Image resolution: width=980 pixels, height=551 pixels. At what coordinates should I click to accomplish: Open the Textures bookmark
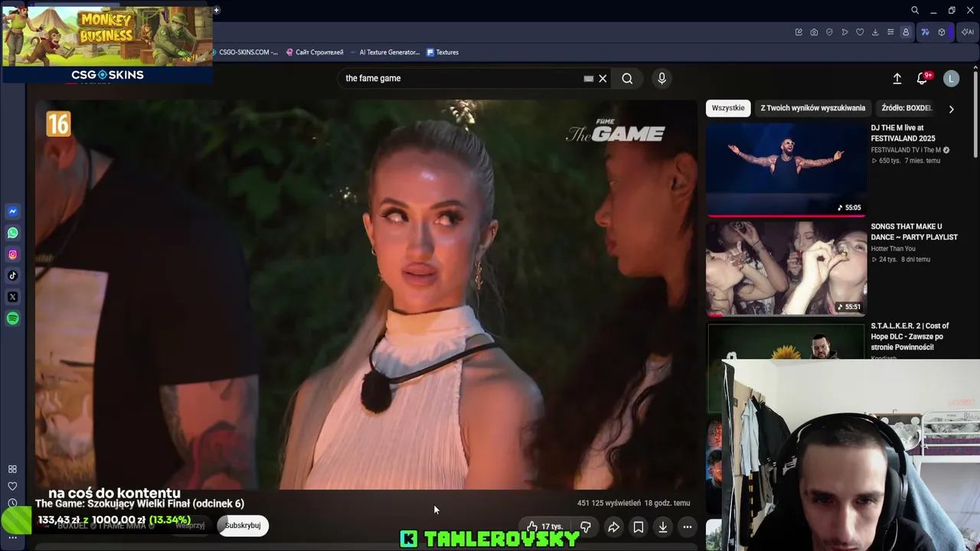point(443,52)
